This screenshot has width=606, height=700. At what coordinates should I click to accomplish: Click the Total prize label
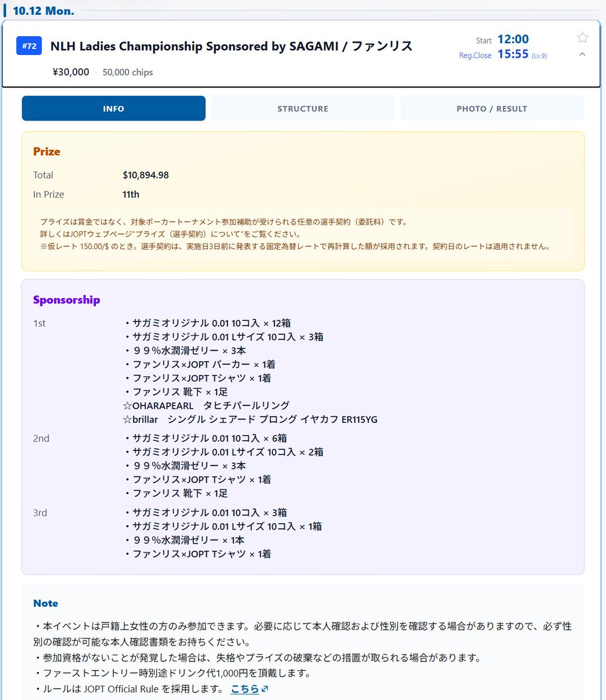tap(43, 175)
